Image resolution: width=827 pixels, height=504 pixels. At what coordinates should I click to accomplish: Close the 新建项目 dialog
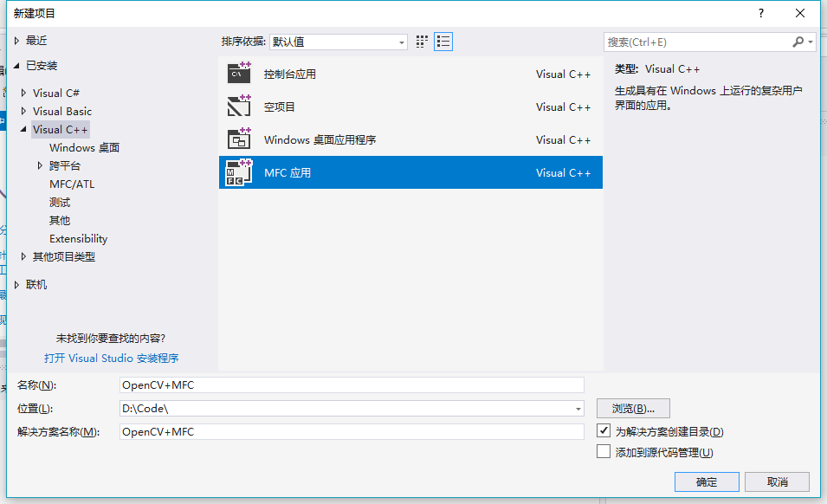click(800, 13)
